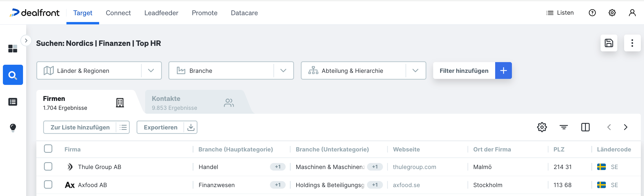Open the Axfood AB company name

pos(92,185)
